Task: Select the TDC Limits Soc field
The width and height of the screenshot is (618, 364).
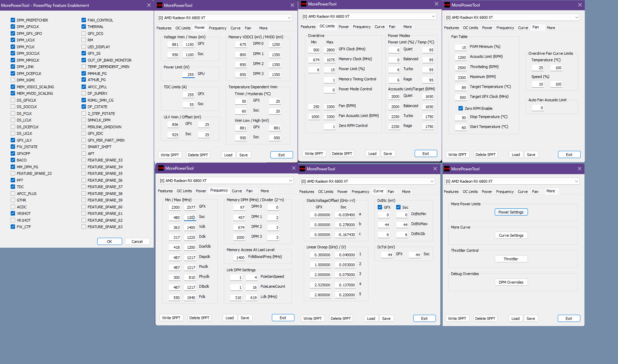Action: pyautogui.click(x=189, y=104)
